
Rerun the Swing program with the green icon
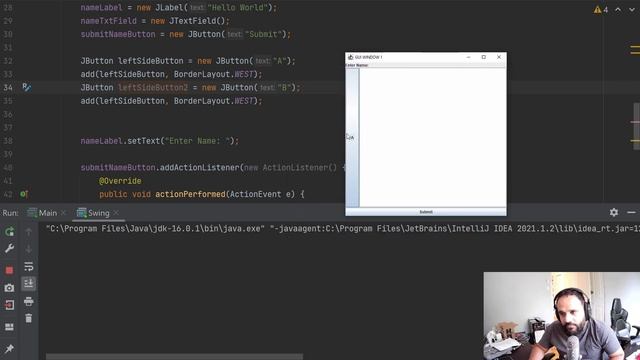9,232
